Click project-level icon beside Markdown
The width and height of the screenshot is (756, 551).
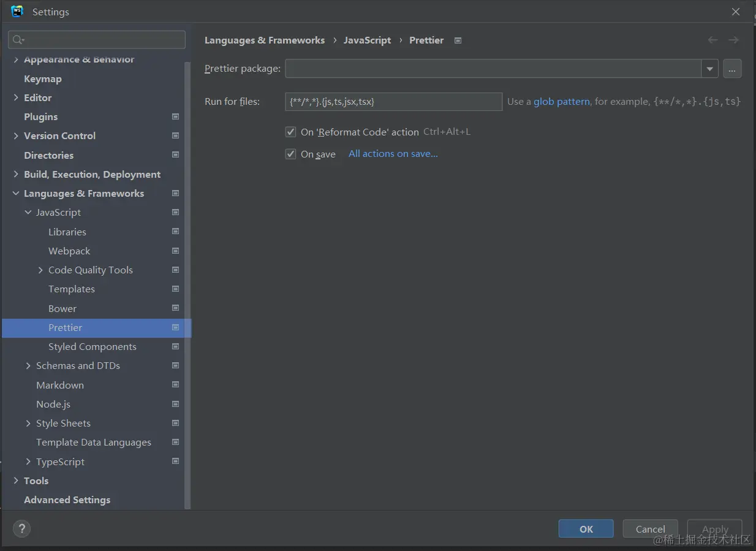(176, 385)
